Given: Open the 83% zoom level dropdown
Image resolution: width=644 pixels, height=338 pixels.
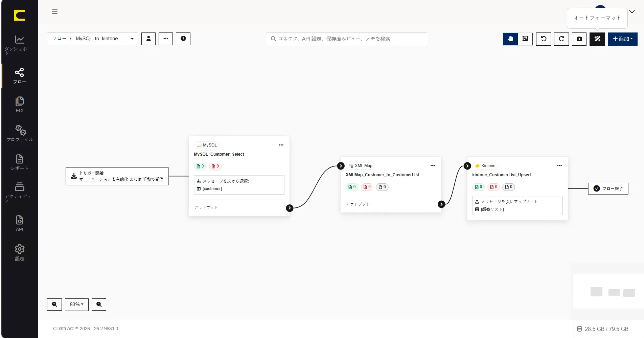Looking at the screenshot, I should 77,305.
